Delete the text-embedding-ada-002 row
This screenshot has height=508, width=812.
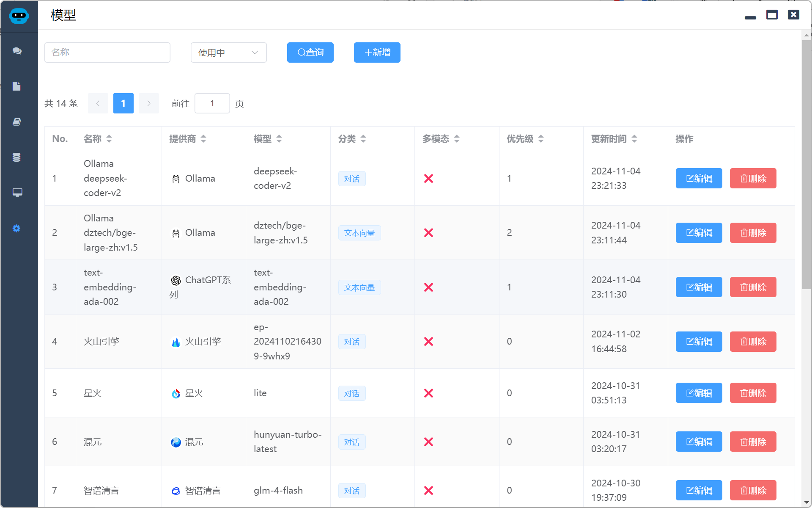pos(753,287)
